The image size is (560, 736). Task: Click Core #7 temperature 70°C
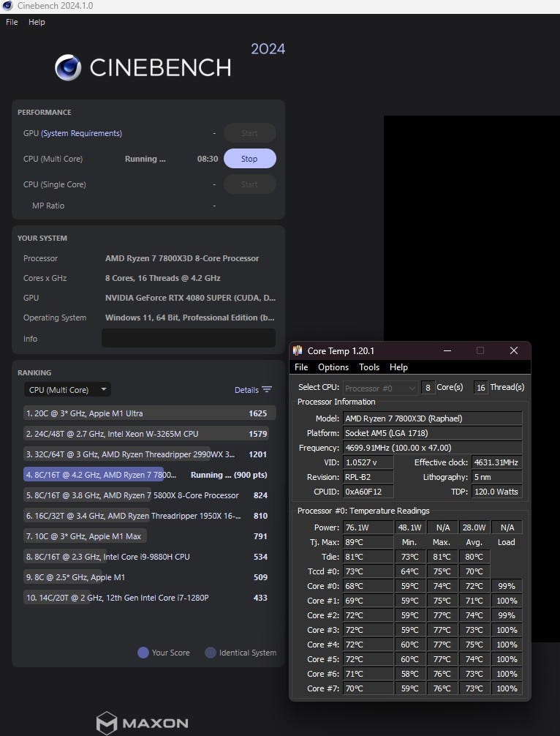click(x=368, y=688)
